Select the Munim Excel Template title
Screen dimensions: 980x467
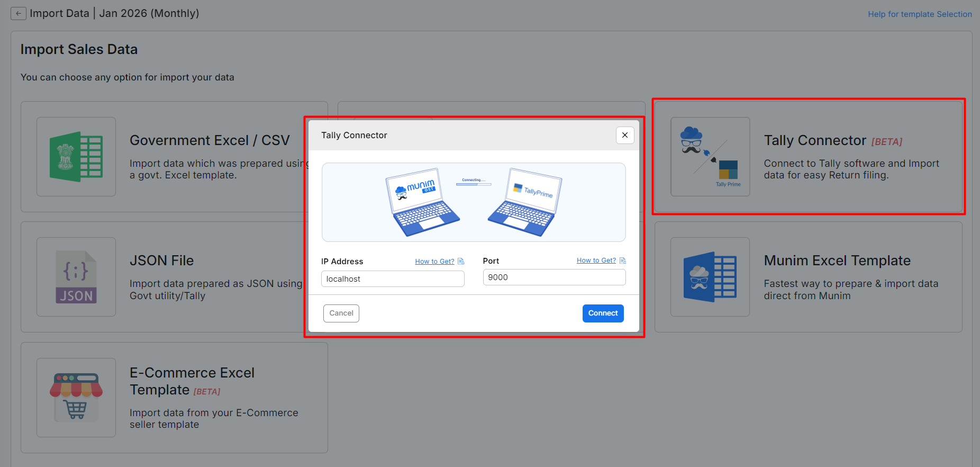point(837,261)
